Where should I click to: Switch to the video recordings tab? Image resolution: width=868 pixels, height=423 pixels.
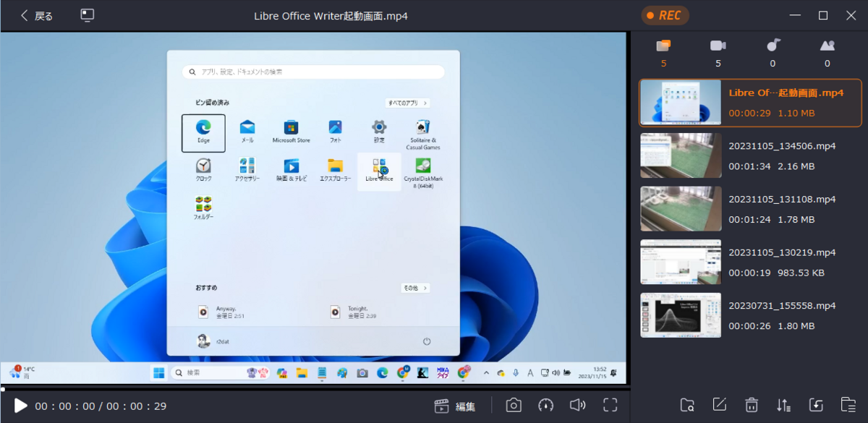718,46
